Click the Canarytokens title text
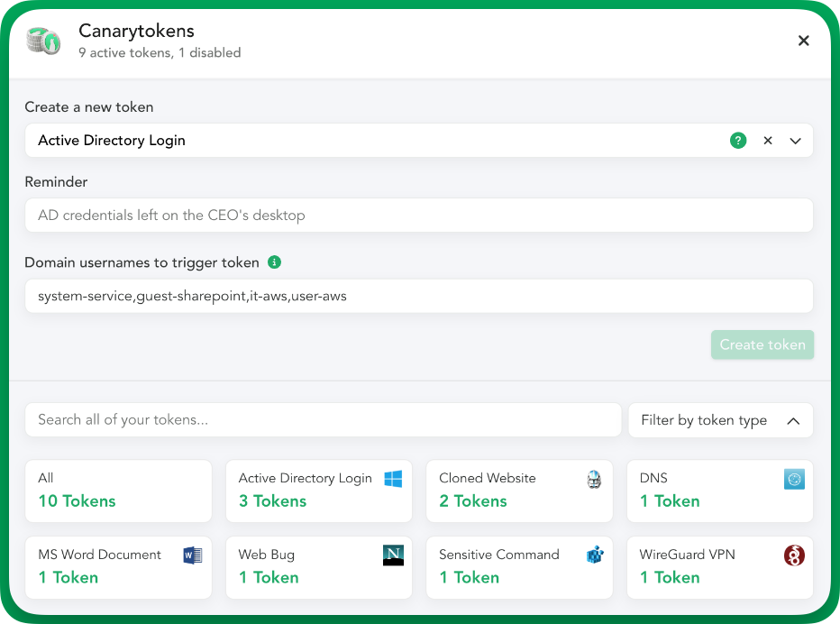This screenshot has height=624, width=840. pyautogui.click(x=136, y=31)
